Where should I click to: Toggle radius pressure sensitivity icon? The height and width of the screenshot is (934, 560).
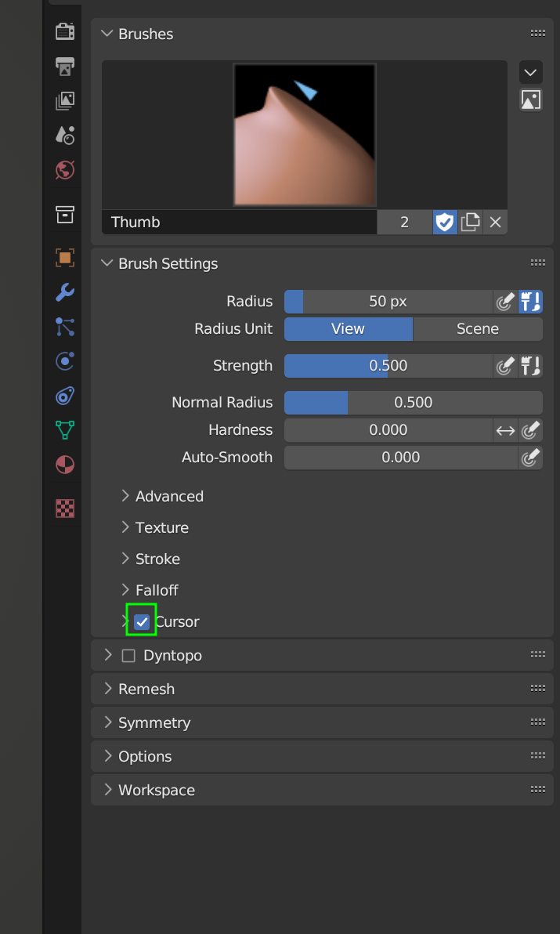(x=505, y=302)
